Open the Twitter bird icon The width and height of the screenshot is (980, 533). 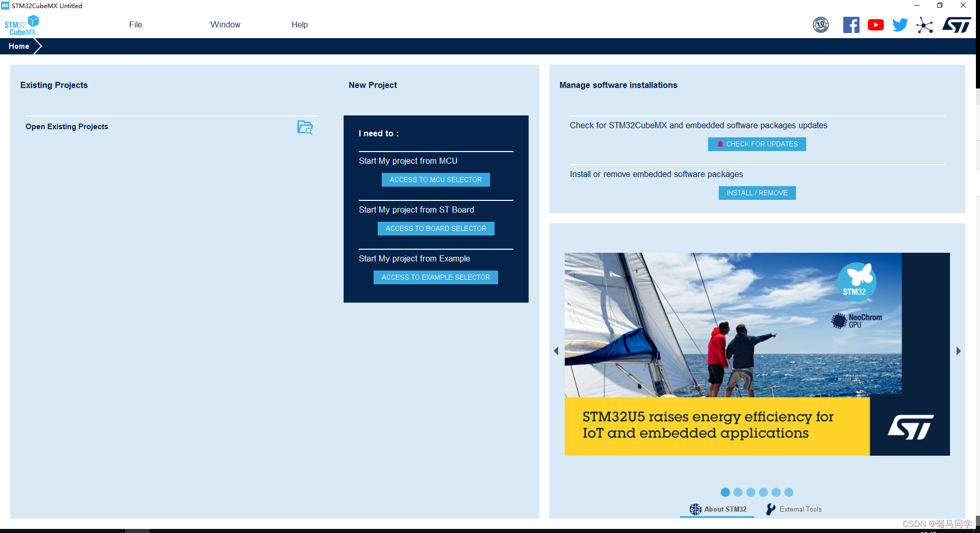(900, 25)
